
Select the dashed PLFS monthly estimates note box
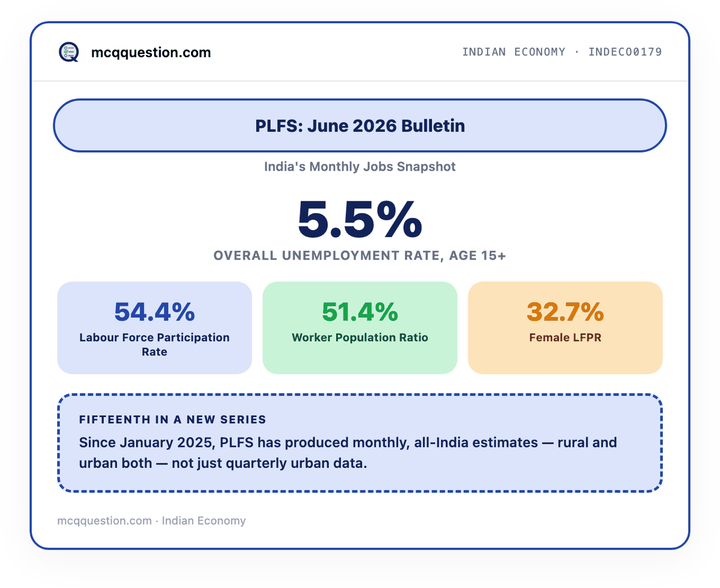(x=360, y=443)
